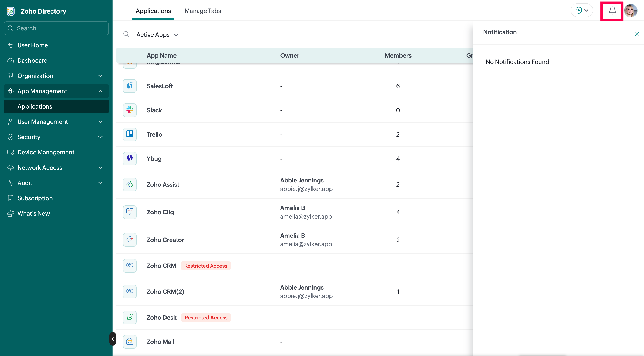The height and width of the screenshot is (356, 644).
Task: Expand the Organization menu
Action: [56, 76]
